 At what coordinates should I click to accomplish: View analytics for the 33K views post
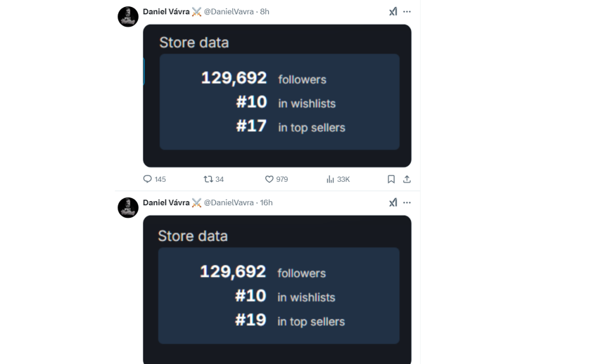pyautogui.click(x=331, y=179)
